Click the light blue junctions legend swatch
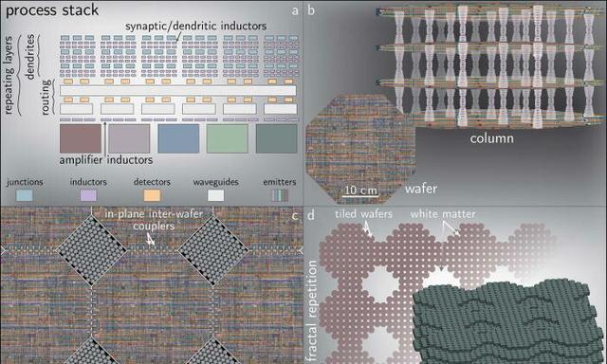Viewport: 607px width, 364px height. [x=25, y=195]
